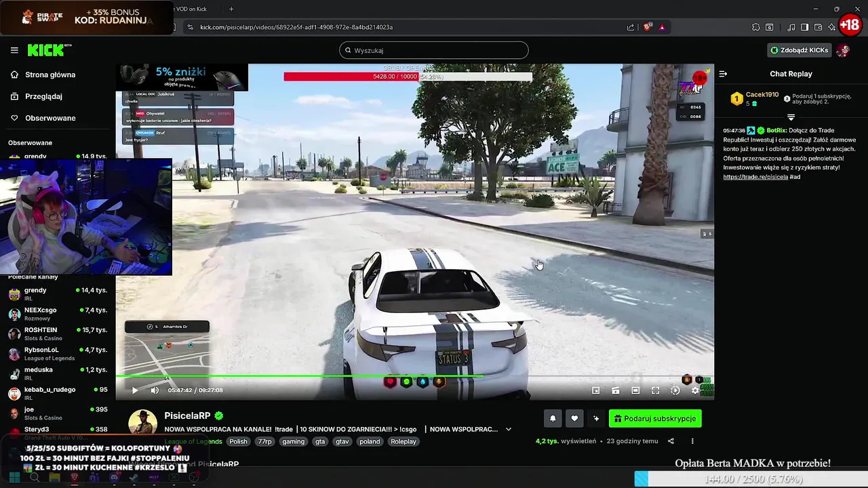Select the gta tag
Viewport: 868px width, 488px height.
coord(320,441)
